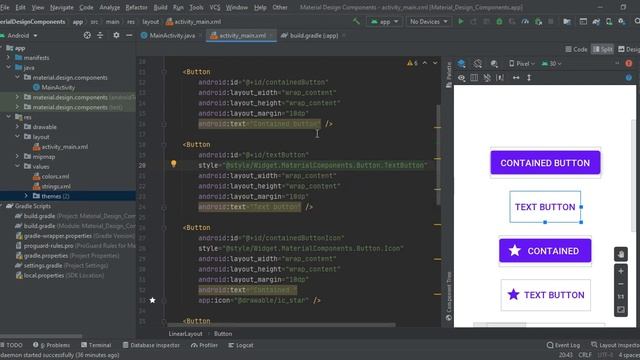Open the Build menu
The height and width of the screenshot is (360, 640).
coord(160,7)
